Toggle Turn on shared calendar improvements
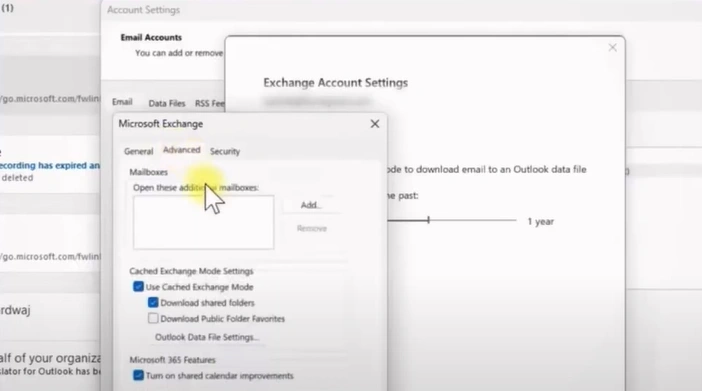This screenshot has height=391, width=702. tap(138, 375)
